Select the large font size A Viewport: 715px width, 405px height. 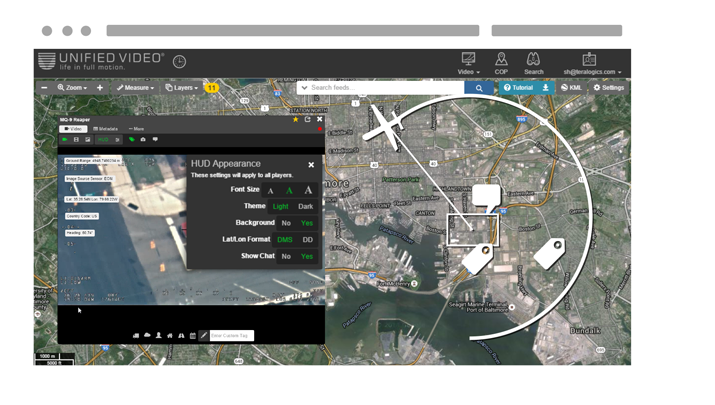pos(308,190)
